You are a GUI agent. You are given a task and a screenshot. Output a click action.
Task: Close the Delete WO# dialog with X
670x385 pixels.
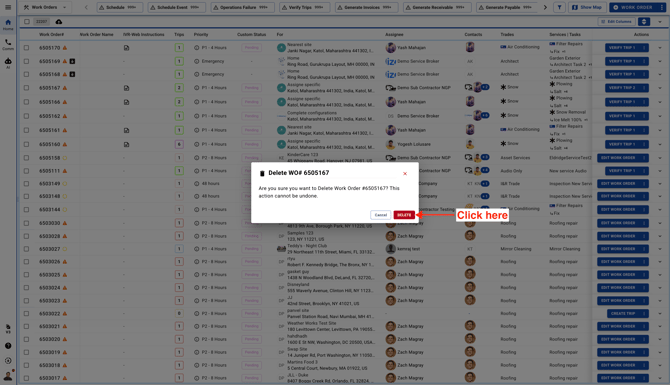[x=405, y=173]
